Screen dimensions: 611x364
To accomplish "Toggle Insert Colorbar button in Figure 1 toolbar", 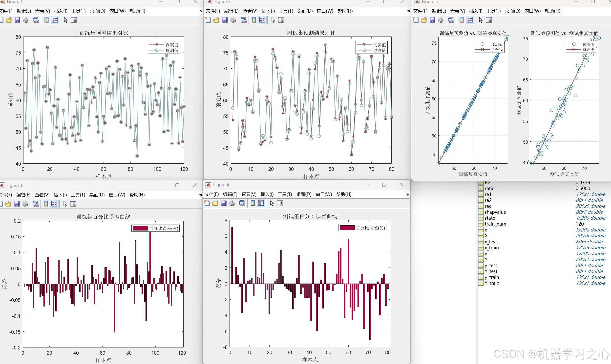I will pyautogui.click(x=46, y=20).
